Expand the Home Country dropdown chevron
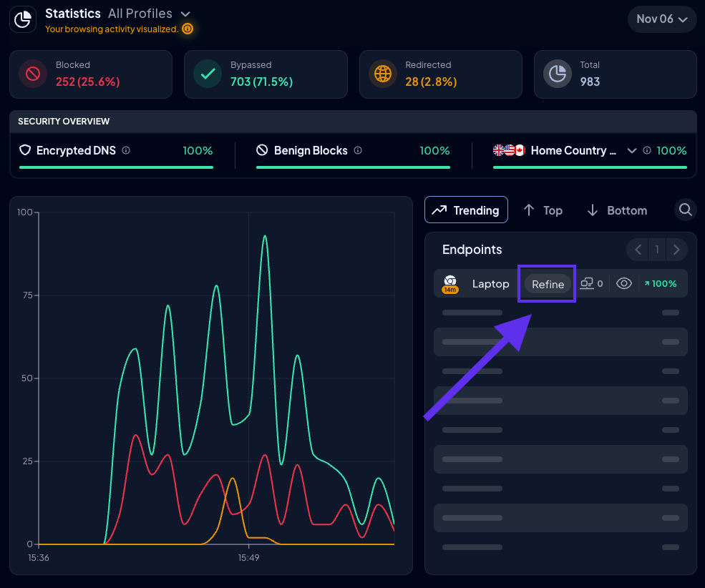The image size is (705, 588). [x=632, y=151]
